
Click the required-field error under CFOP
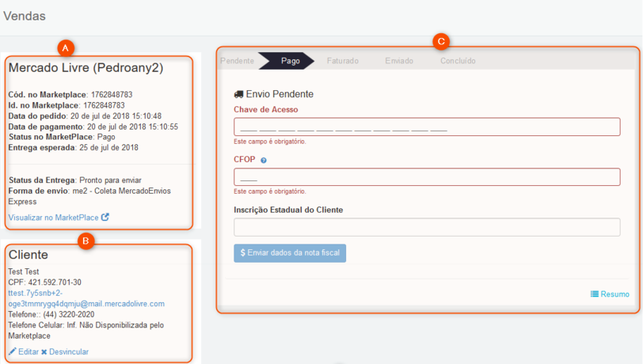[x=270, y=191]
